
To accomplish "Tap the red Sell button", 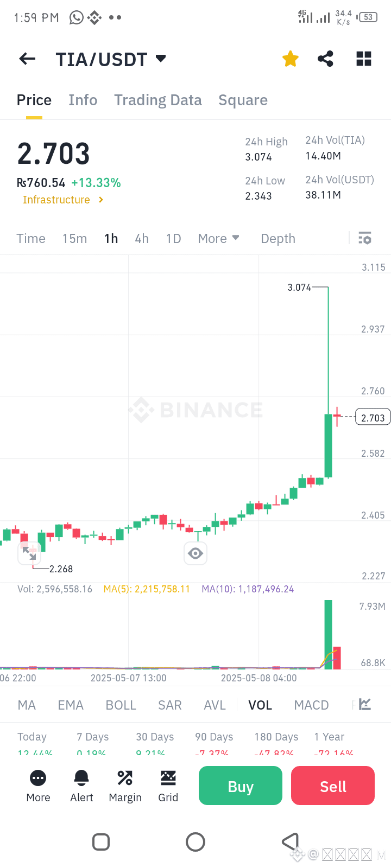I will pyautogui.click(x=333, y=786).
